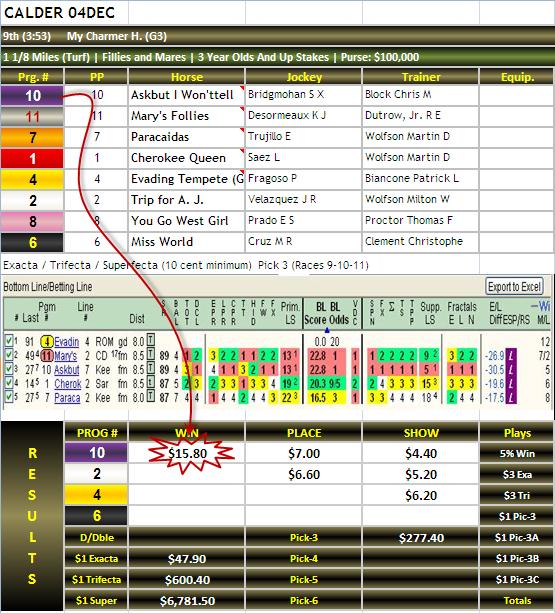Image resolution: width=555 pixels, height=613 pixels.
Task: Click the $277.40 Pick-3 payout
Action: click(421, 538)
